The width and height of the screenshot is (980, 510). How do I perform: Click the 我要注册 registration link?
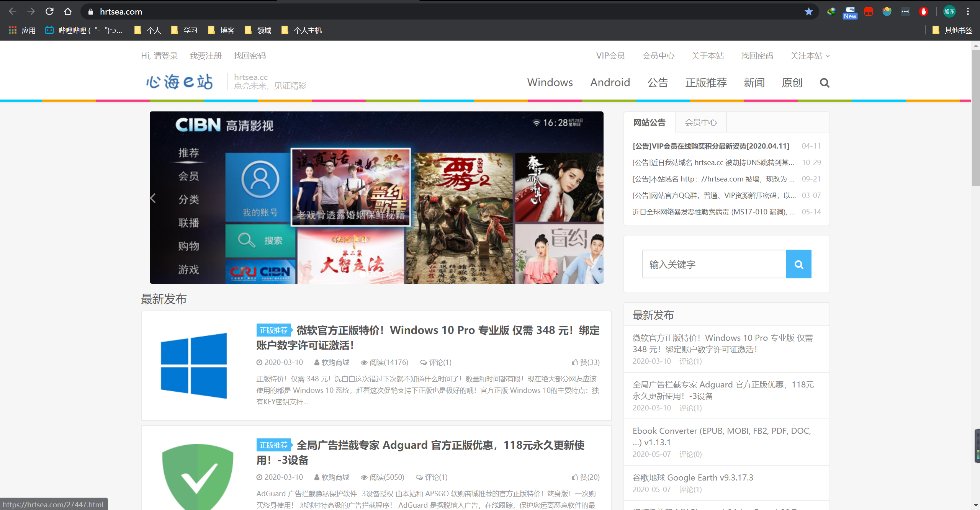(206, 56)
